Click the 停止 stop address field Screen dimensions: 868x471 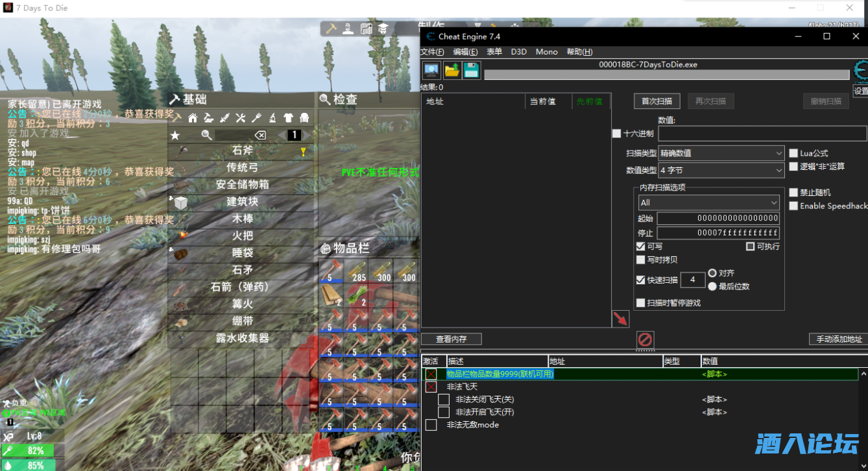click(718, 233)
